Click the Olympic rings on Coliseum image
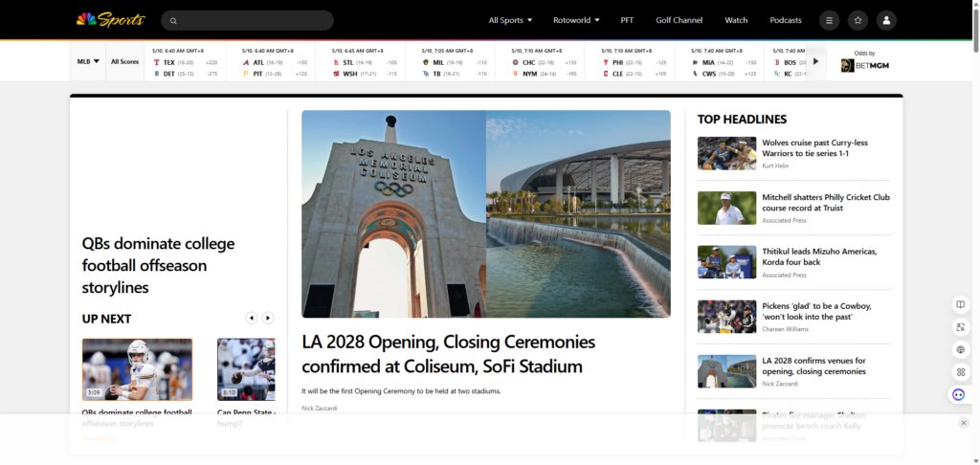Screen dimensions: 980x465 pos(393,188)
